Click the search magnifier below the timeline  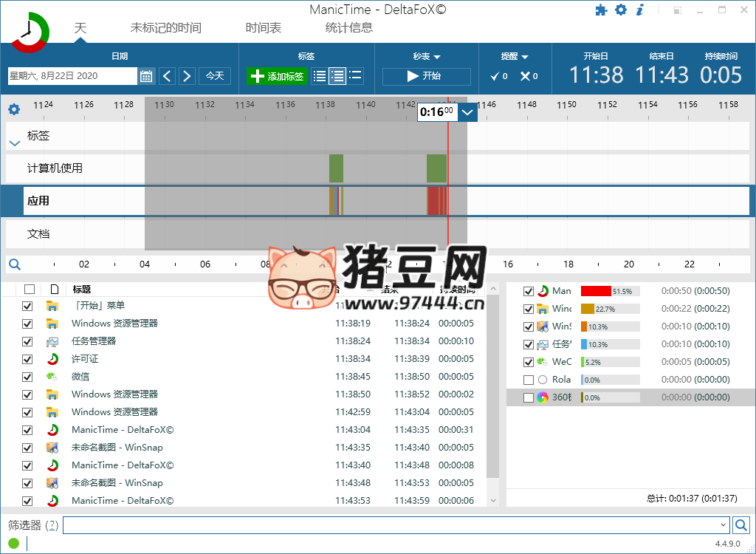[x=15, y=264]
